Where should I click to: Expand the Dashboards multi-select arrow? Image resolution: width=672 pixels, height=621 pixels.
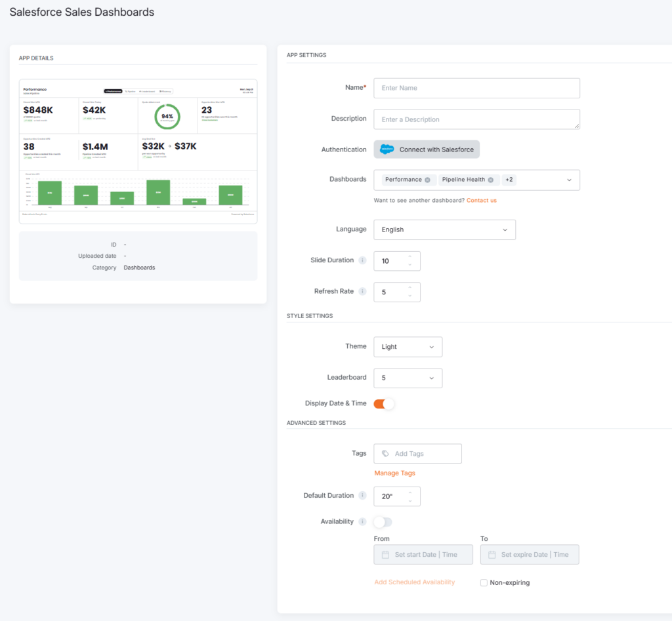pos(569,180)
